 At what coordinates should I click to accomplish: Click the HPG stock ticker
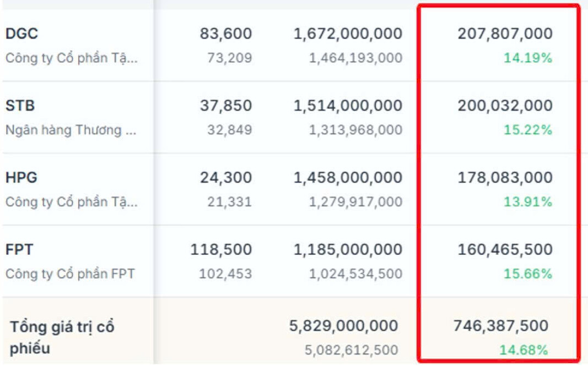(x=21, y=178)
